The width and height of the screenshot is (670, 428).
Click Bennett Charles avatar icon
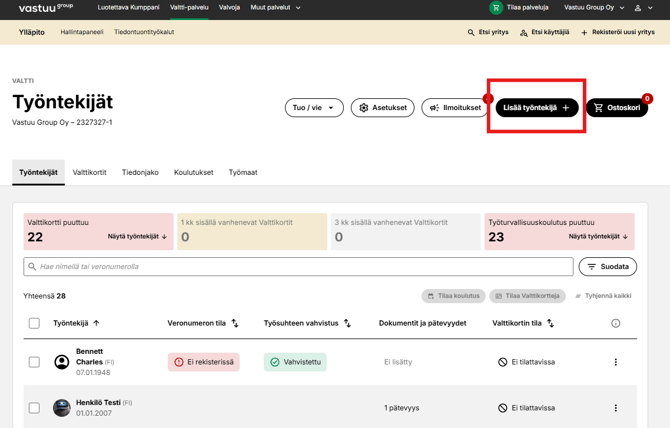point(62,362)
